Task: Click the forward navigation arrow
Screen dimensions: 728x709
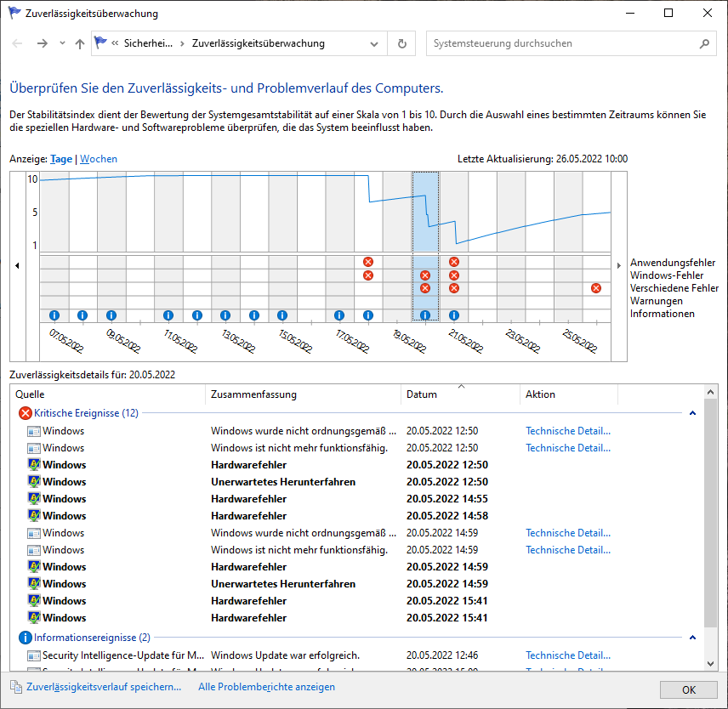Action: click(x=43, y=43)
